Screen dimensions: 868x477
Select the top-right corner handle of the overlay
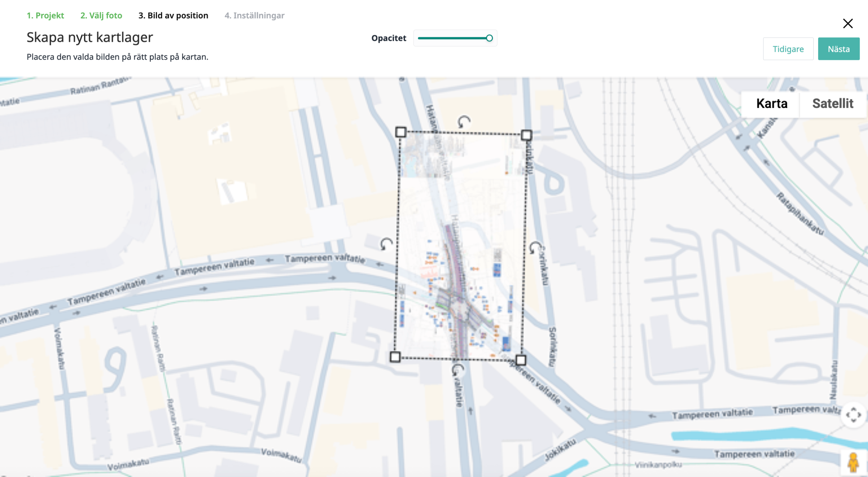point(526,135)
